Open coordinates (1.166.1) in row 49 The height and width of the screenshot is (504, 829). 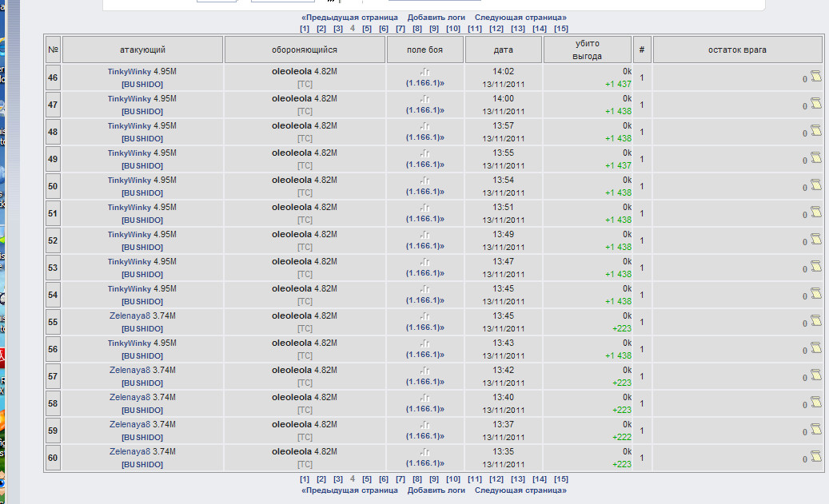425,165
